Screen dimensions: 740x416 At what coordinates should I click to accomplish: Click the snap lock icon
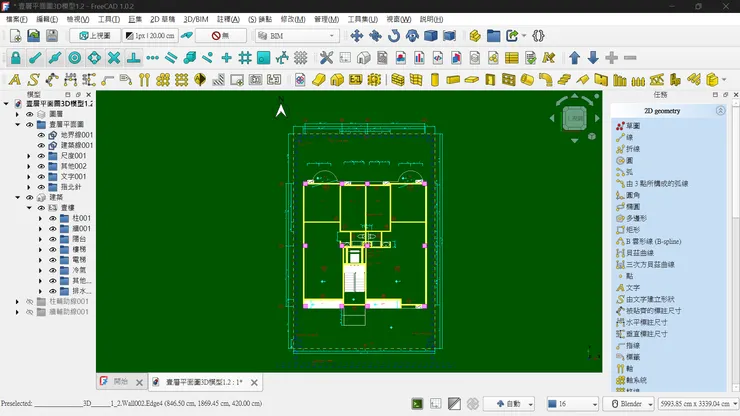pos(16,58)
